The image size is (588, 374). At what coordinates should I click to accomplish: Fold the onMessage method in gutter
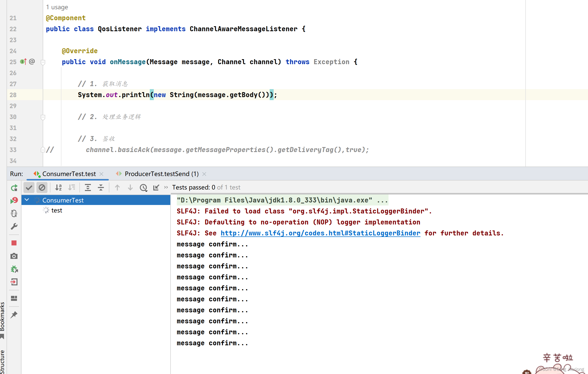tap(43, 62)
